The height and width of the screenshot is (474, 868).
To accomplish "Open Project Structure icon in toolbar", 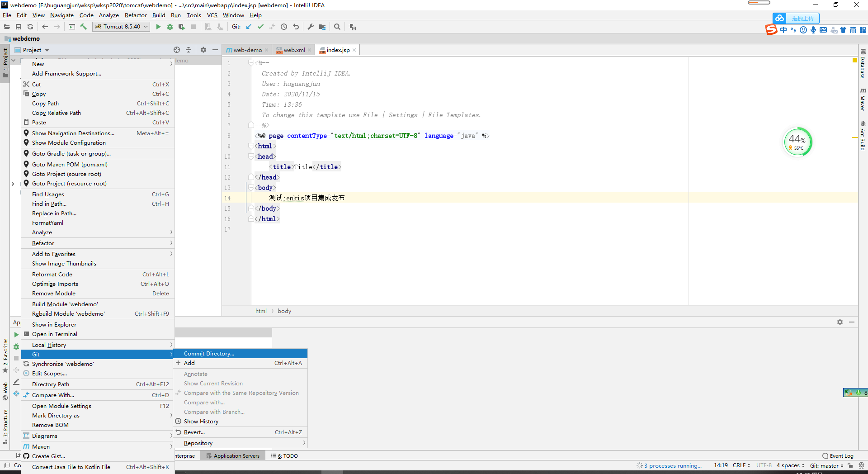I will coord(322,27).
